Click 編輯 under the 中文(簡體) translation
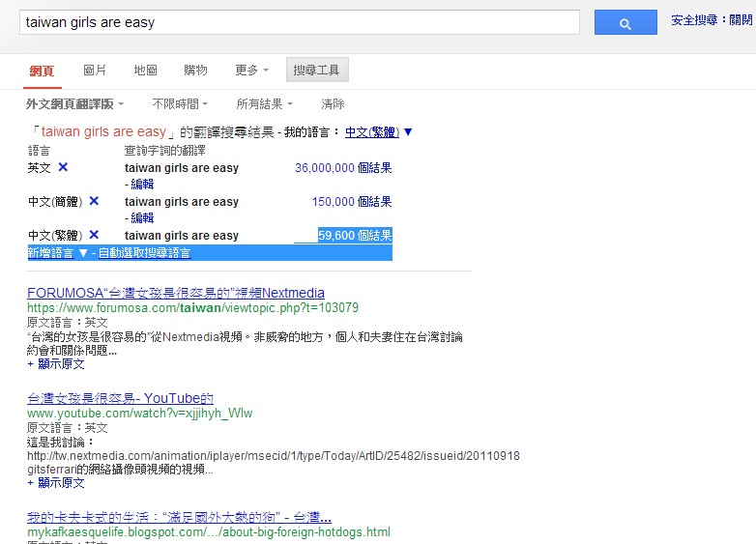This screenshot has width=756, height=544. pos(142,217)
